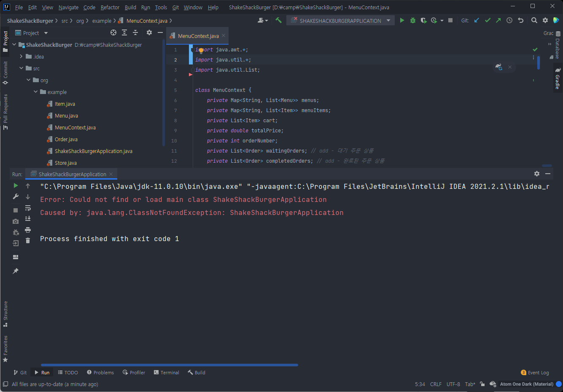Screen dimensions: 563x392
Task: Open the Profile run options dropdown arrow
Action: point(442,21)
